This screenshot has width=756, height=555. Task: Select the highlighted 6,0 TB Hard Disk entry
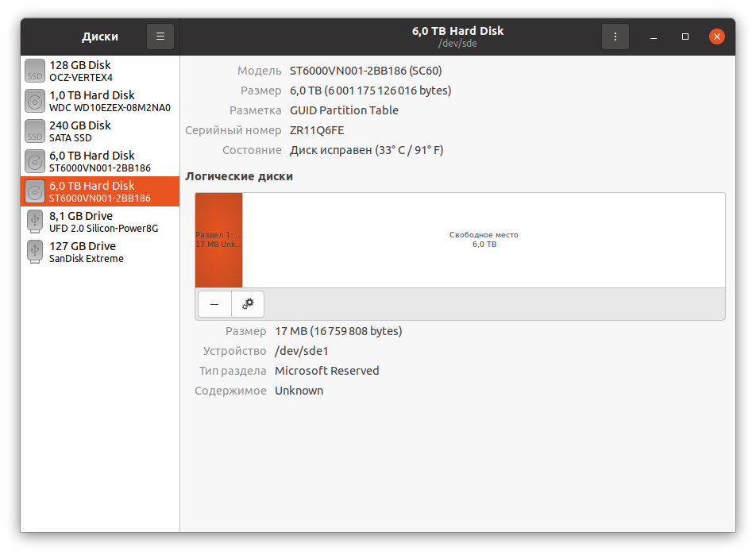(x=100, y=191)
